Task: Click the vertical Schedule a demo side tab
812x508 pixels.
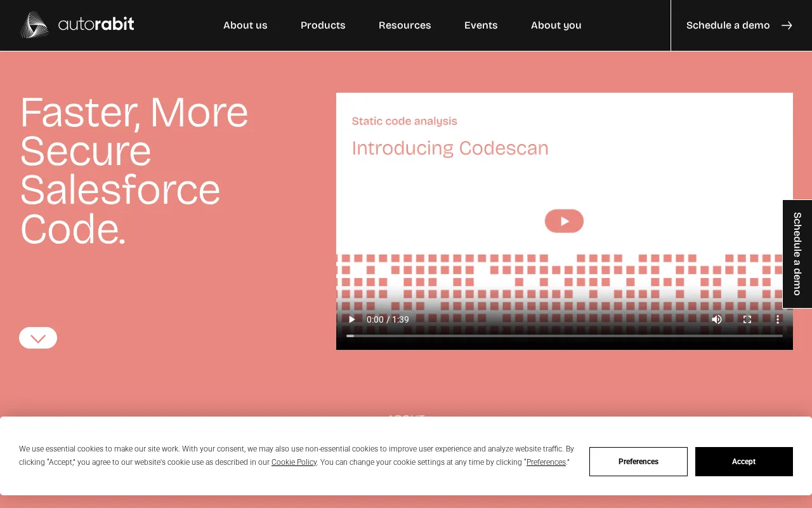Action: click(x=797, y=254)
